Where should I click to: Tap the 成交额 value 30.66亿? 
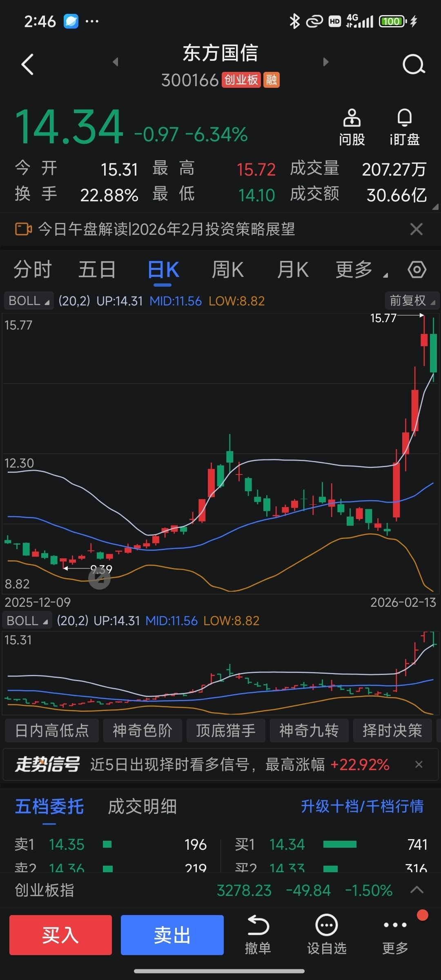tap(396, 195)
